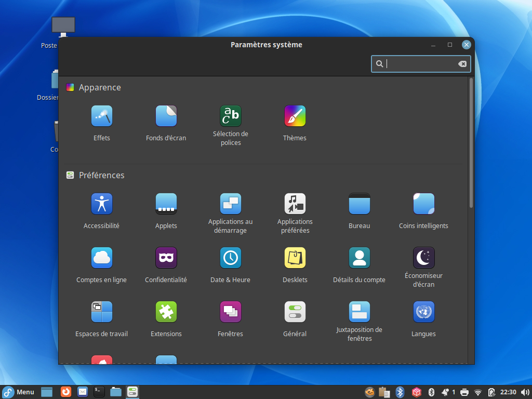Viewport: 532px width, 399px height.
Task: Open the Menu button in panel
Action: coord(19,392)
